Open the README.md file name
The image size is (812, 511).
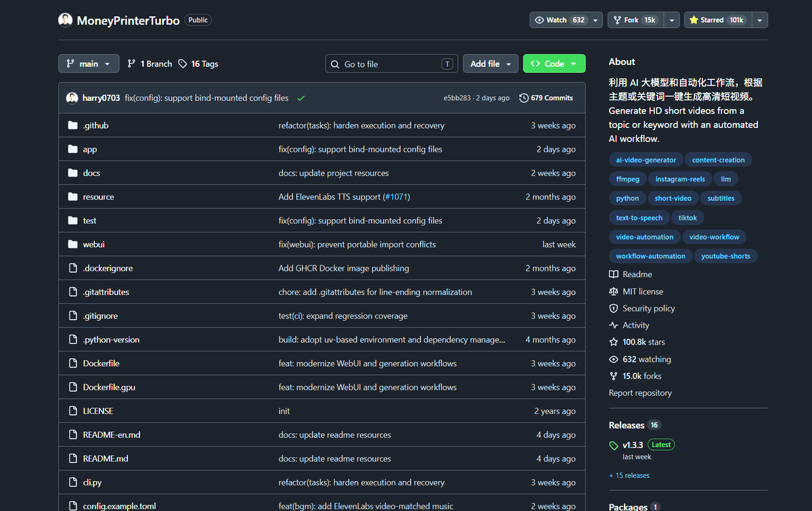click(106, 459)
